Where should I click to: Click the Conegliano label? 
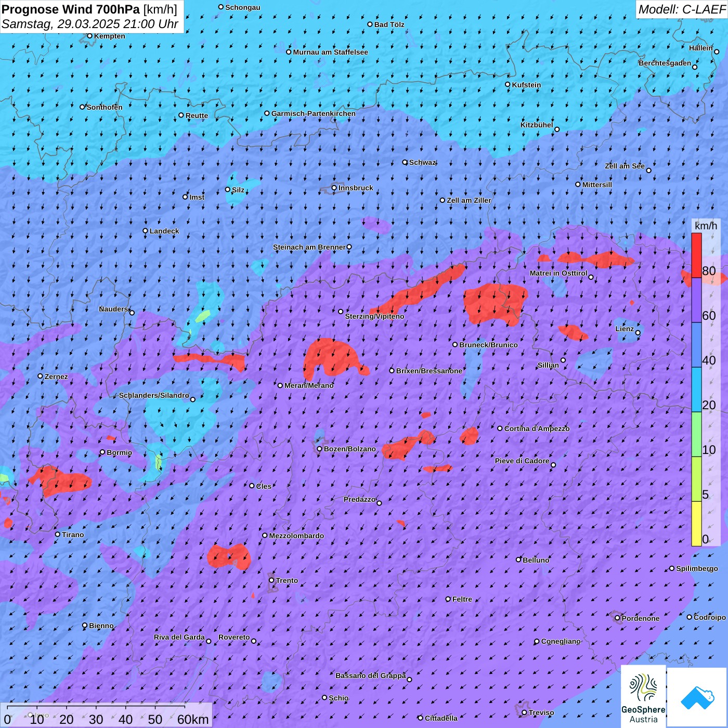tap(561, 641)
